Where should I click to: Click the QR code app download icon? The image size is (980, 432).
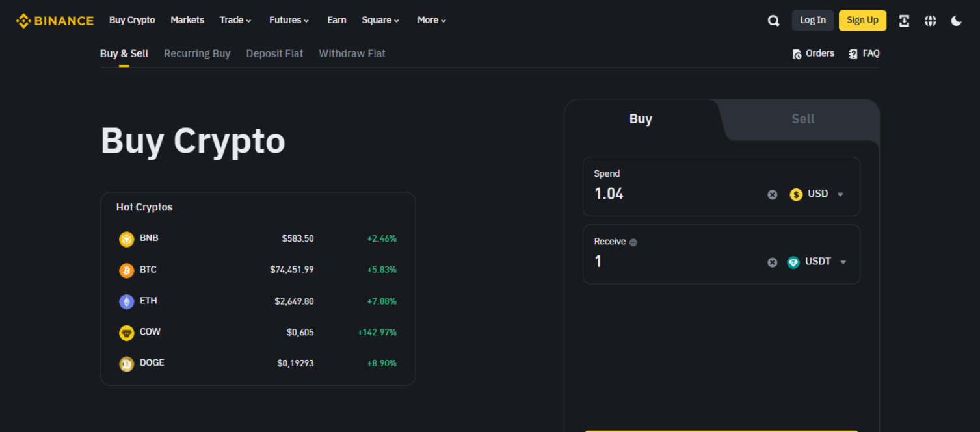point(904,20)
